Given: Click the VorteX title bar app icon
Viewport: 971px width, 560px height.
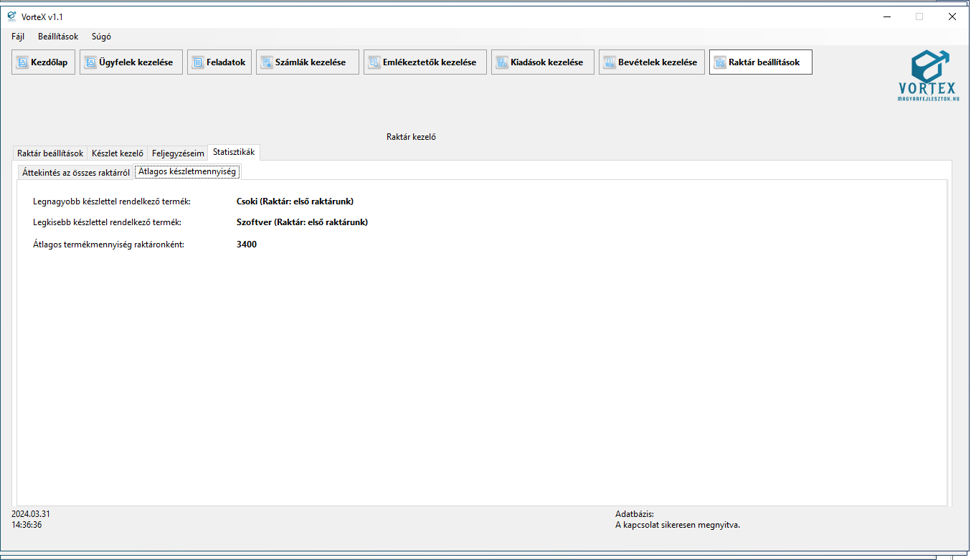Looking at the screenshot, I should 11,16.
